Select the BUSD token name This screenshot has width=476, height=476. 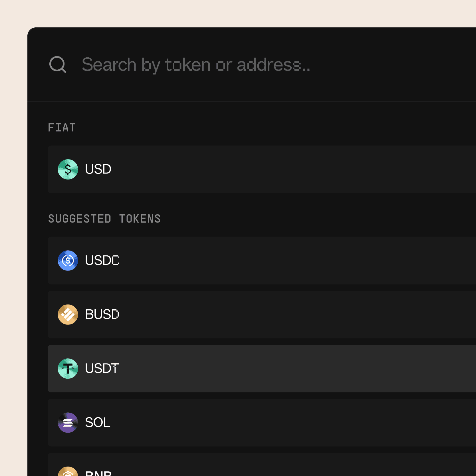click(x=102, y=314)
